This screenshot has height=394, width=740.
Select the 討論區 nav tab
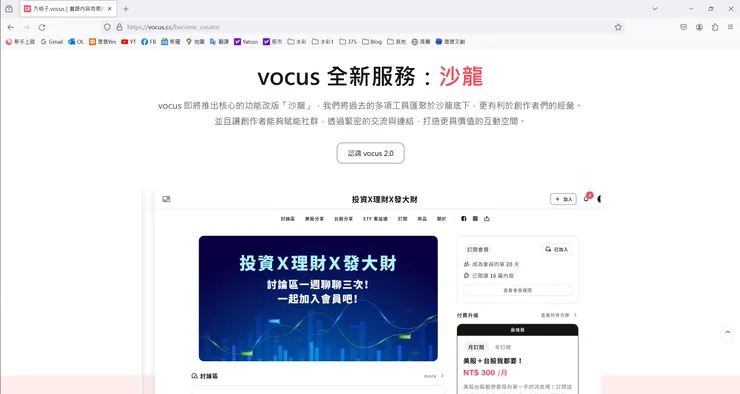[x=287, y=219]
